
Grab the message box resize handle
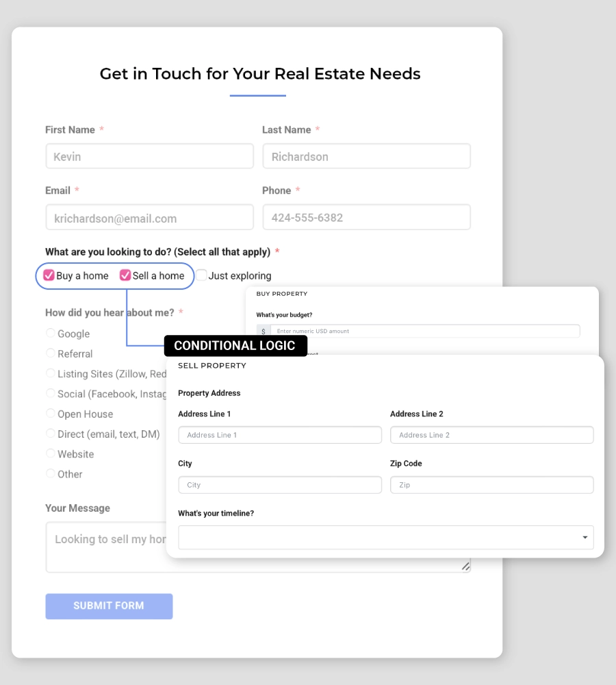(x=465, y=566)
